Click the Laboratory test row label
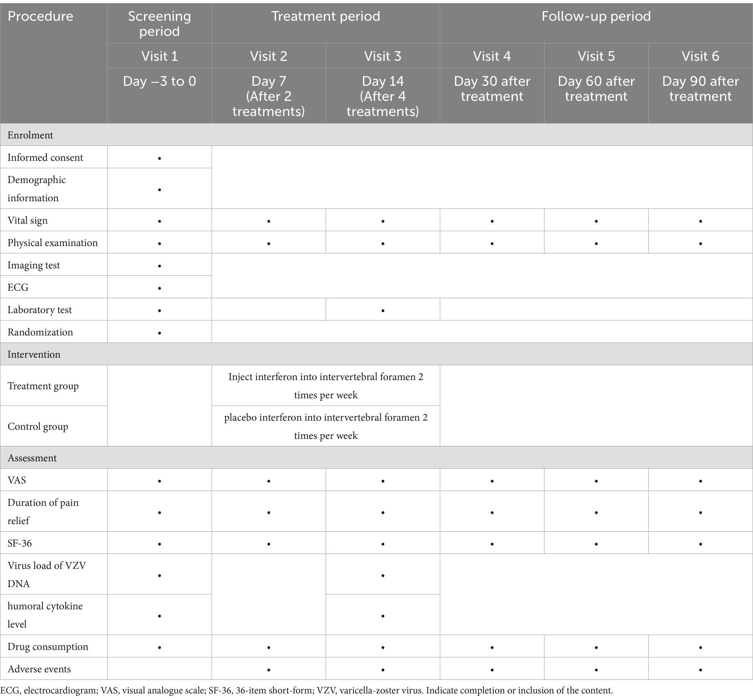 coord(39,310)
